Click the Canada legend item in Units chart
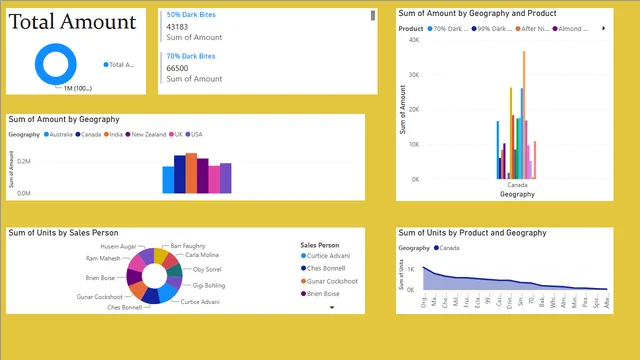 point(447,248)
